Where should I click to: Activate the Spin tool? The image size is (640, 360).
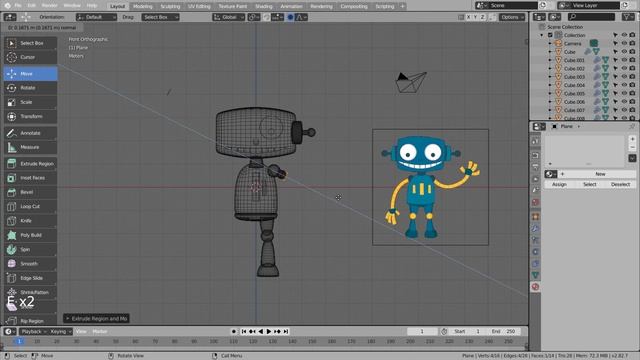31,249
